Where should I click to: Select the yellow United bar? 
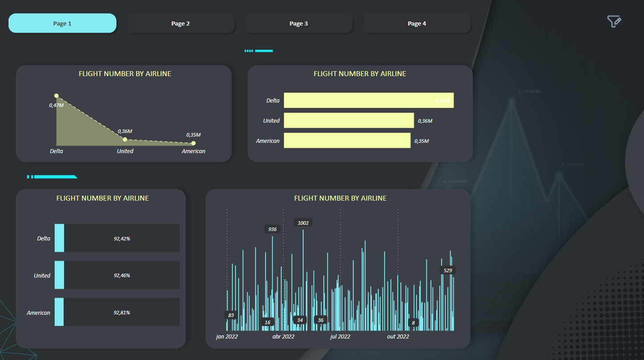349,120
